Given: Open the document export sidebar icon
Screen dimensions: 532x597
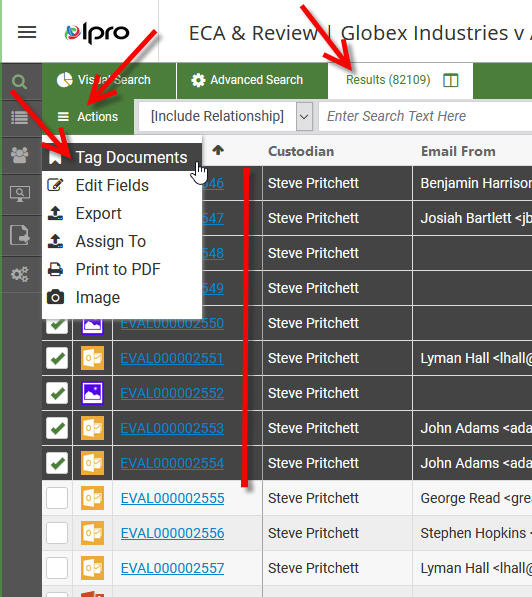Looking at the screenshot, I should (x=20, y=235).
